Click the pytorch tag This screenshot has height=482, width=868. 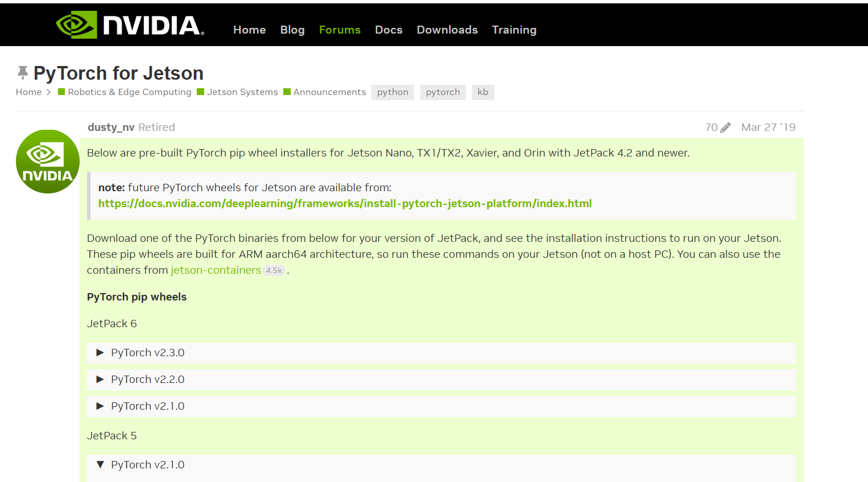point(443,92)
